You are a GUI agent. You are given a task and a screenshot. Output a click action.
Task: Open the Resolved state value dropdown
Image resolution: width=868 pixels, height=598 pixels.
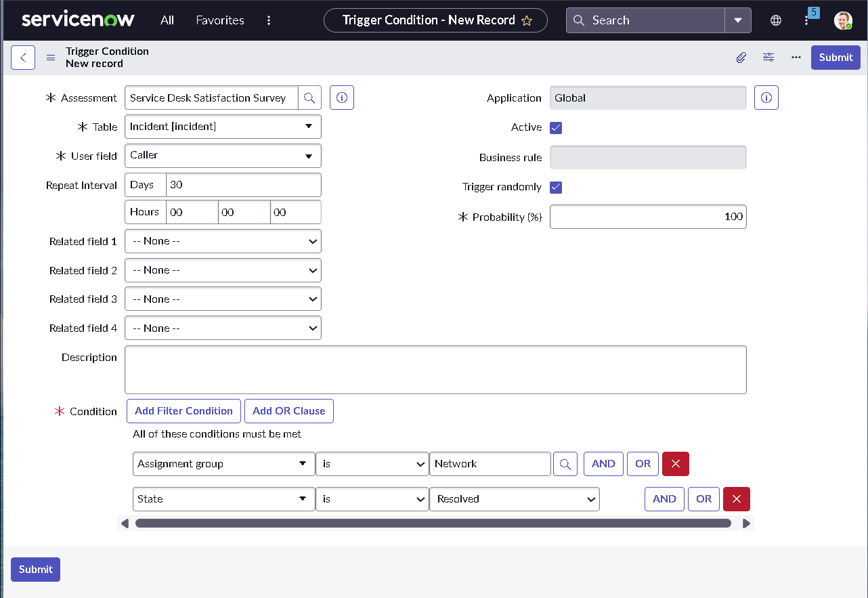coord(514,498)
